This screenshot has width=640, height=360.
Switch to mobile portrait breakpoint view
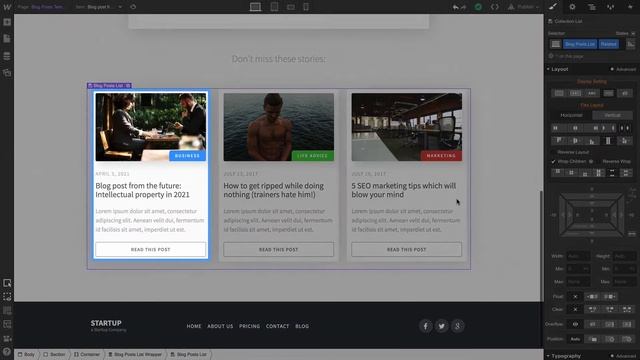coord(306,7)
